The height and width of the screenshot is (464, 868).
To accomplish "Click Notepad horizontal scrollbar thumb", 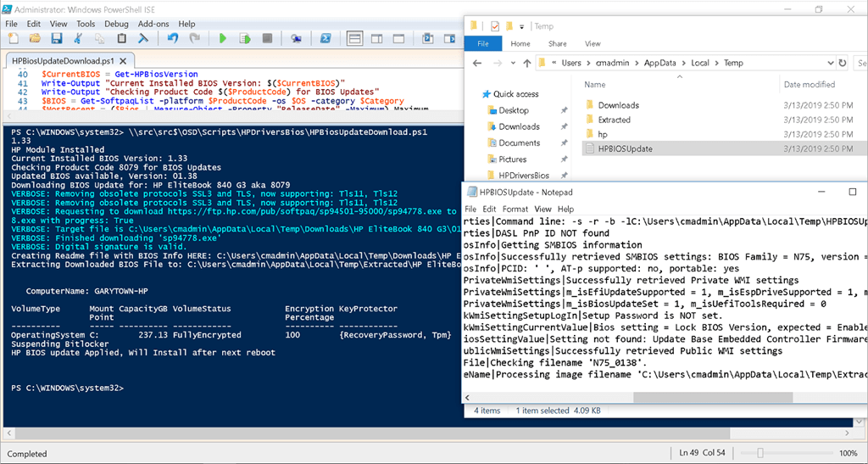I will coord(713,398).
